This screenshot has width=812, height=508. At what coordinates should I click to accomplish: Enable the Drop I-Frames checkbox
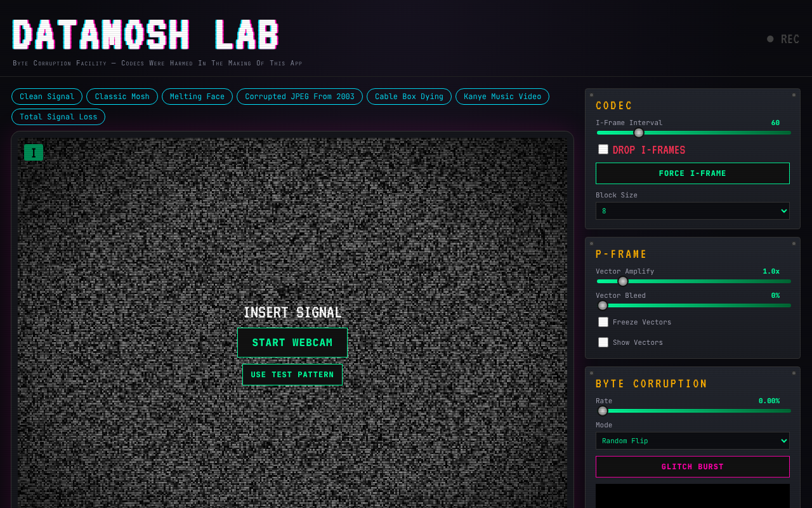pos(603,149)
